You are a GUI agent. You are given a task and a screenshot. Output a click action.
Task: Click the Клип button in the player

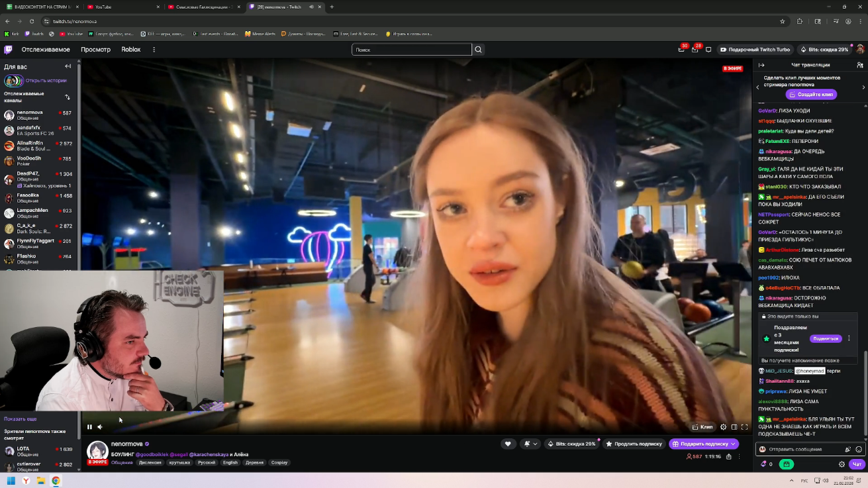[702, 427]
